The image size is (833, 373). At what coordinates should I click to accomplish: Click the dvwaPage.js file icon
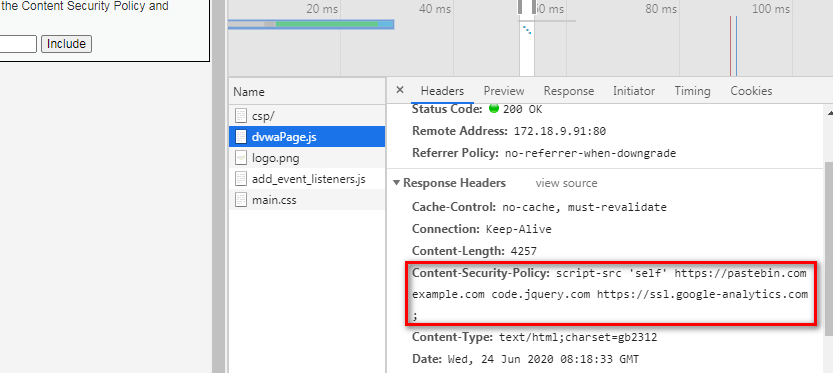point(241,137)
